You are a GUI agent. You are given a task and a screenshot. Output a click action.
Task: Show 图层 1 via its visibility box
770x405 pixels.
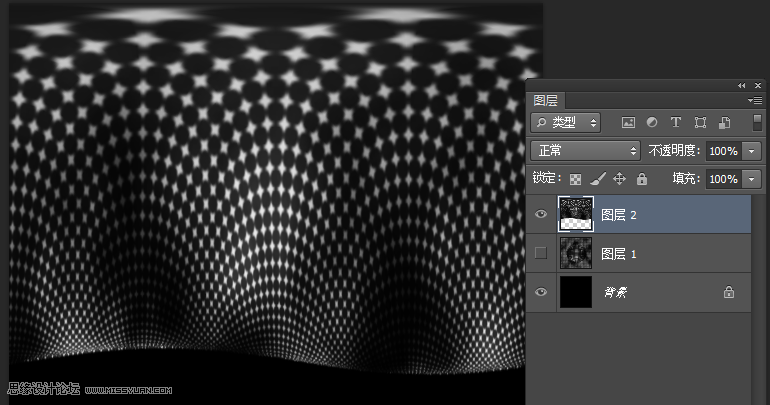tap(541, 254)
